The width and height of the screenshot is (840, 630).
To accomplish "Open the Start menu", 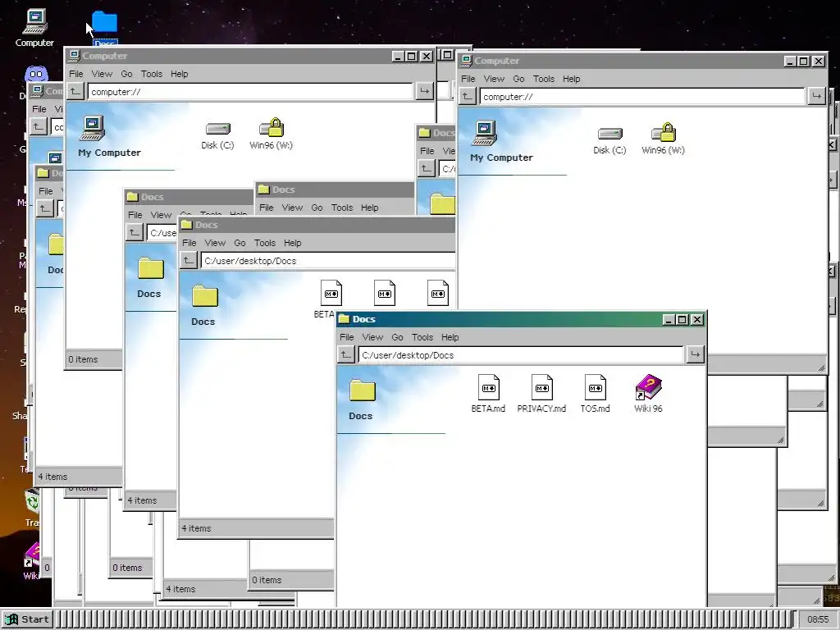I will pyautogui.click(x=27, y=619).
